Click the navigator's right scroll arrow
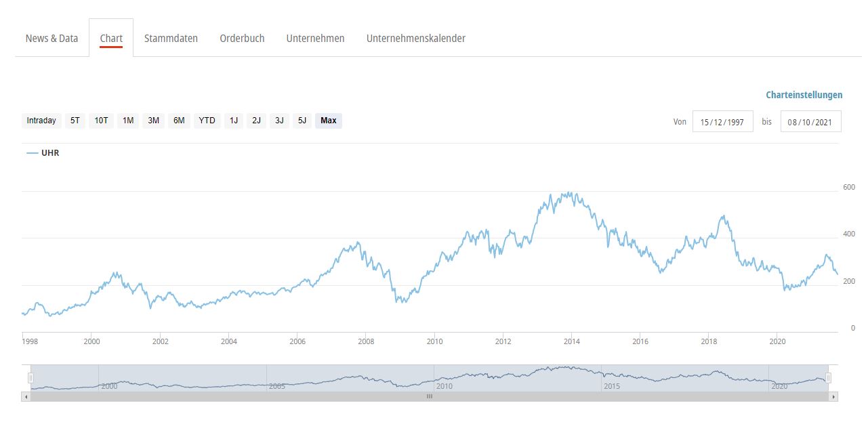Image resolution: width=868 pixels, height=422 pixels. [833, 396]
